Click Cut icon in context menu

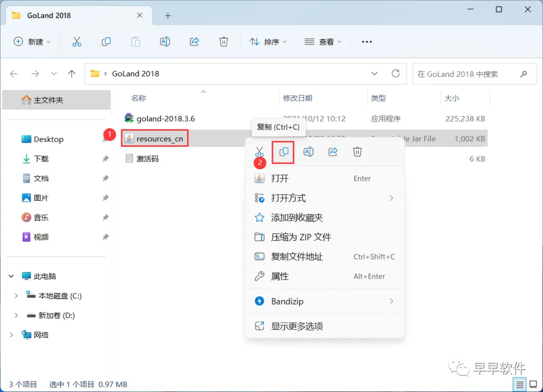coord(259,152)
